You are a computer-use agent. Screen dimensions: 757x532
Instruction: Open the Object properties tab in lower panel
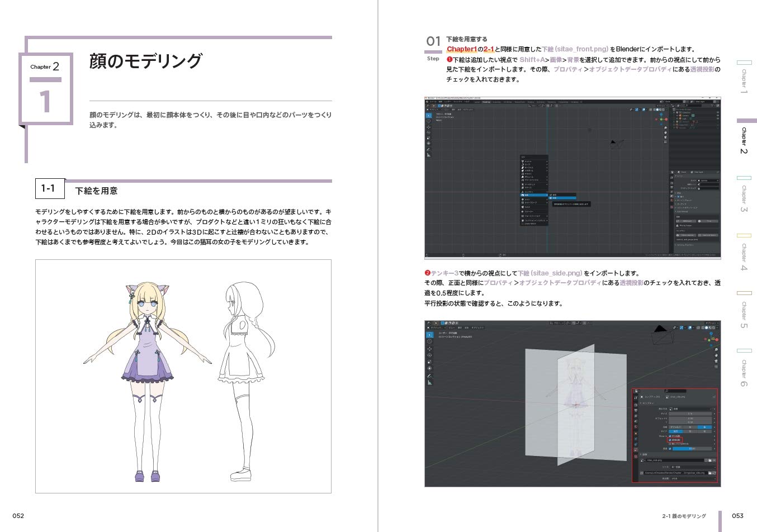pyautogui.click(x=636, y=434)
